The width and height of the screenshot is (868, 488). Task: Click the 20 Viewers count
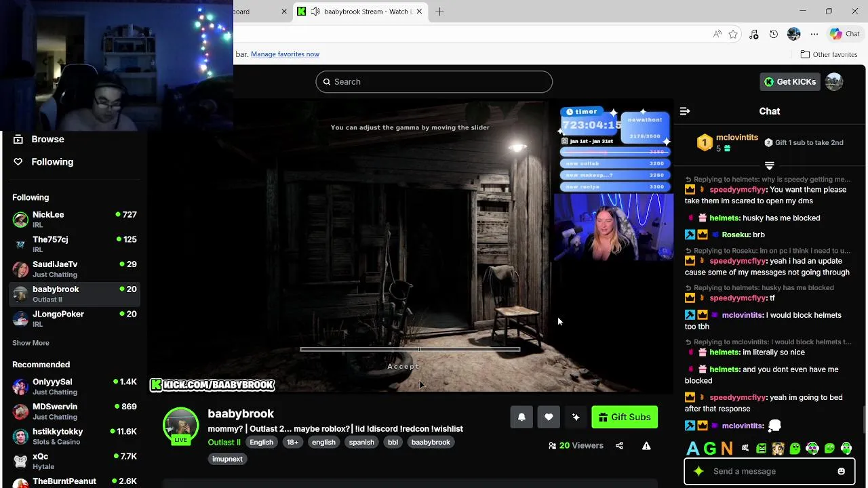coord(576,446)
